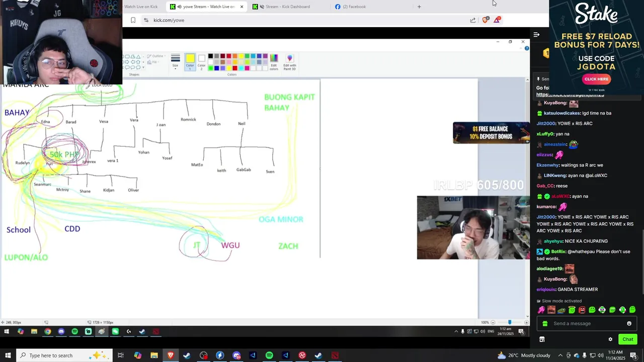
Task: Collapse the chat panel arrow icon
Action: click(536, 35)
